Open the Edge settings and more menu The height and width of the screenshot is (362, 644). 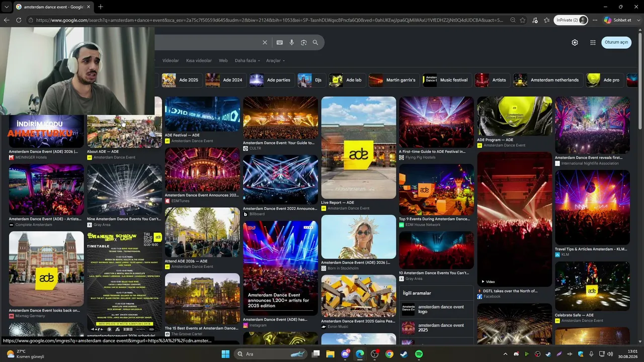[595, 20]
